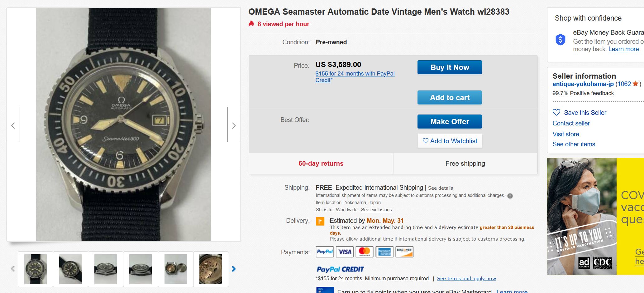
Task: Show next watch photo with right arrow
Action: click(234, 125)
